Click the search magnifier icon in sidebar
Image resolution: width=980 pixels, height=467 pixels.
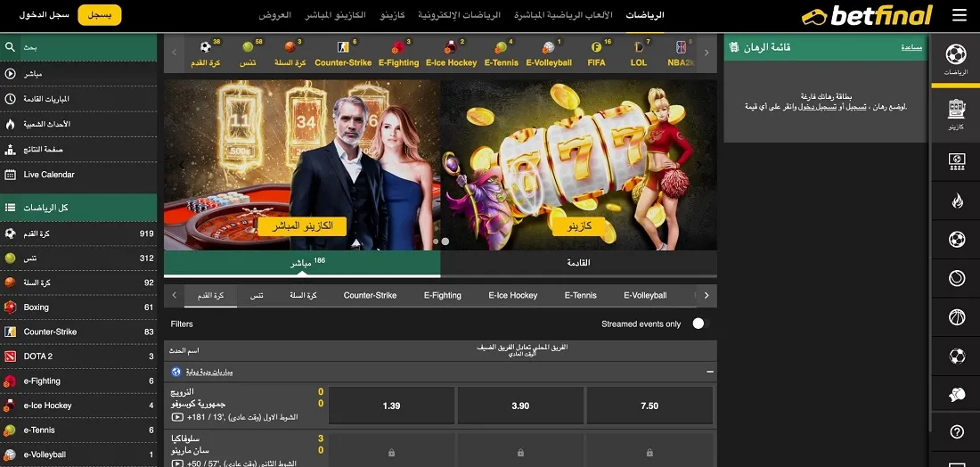(10, 47)
